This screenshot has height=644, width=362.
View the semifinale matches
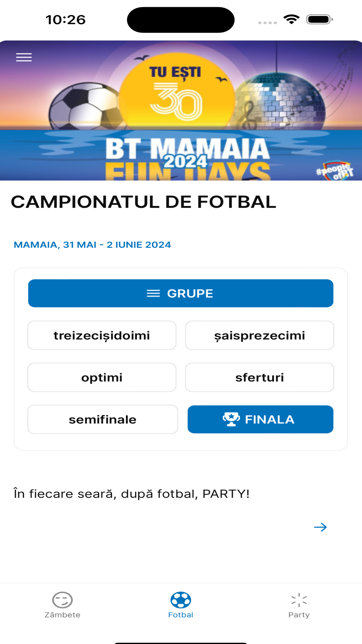(103, 419)
